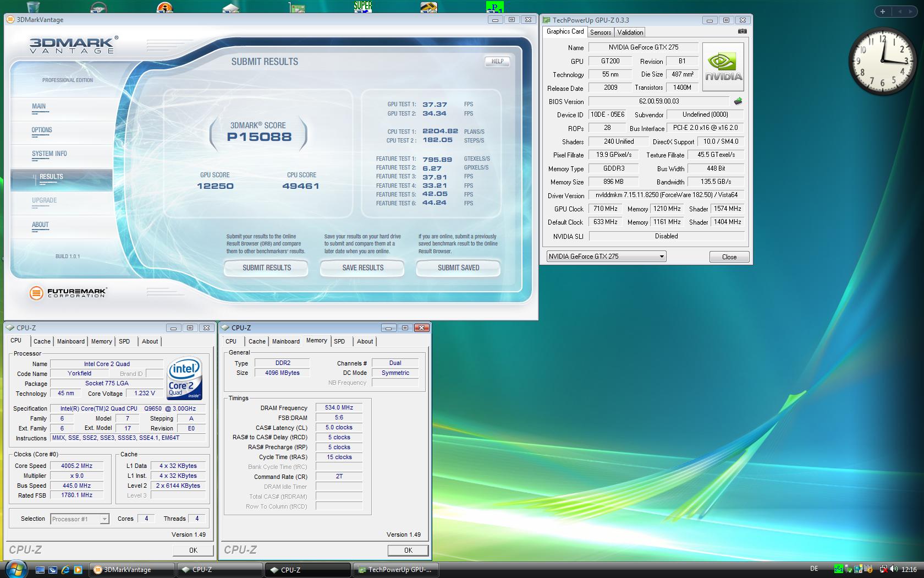Open the About tab in right CPU-Z window
924x578 pixels.
(x=365, y=341)
